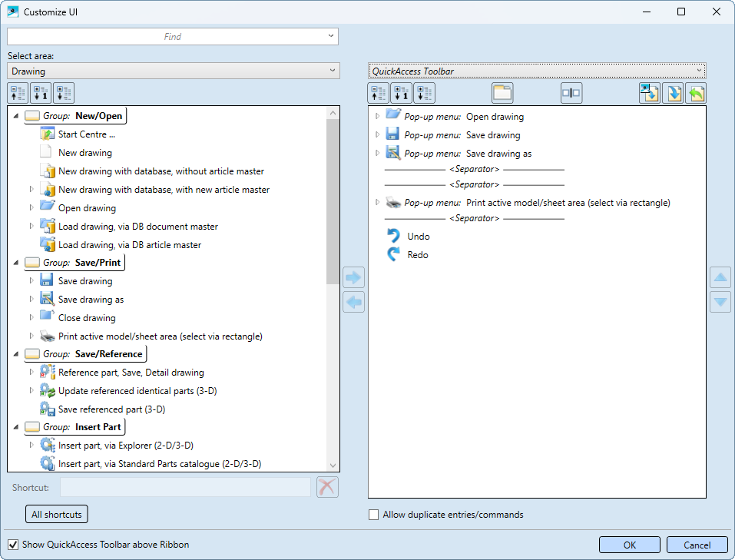The image size is (735, 560).
Task: Click the All shortcuts button
Action: [x=57, y=515]
